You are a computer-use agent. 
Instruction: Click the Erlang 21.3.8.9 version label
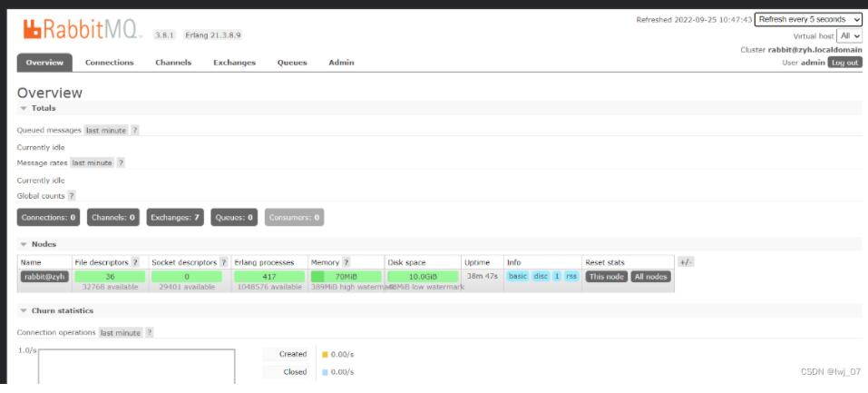pyautogui.click(x=213, y=34)
